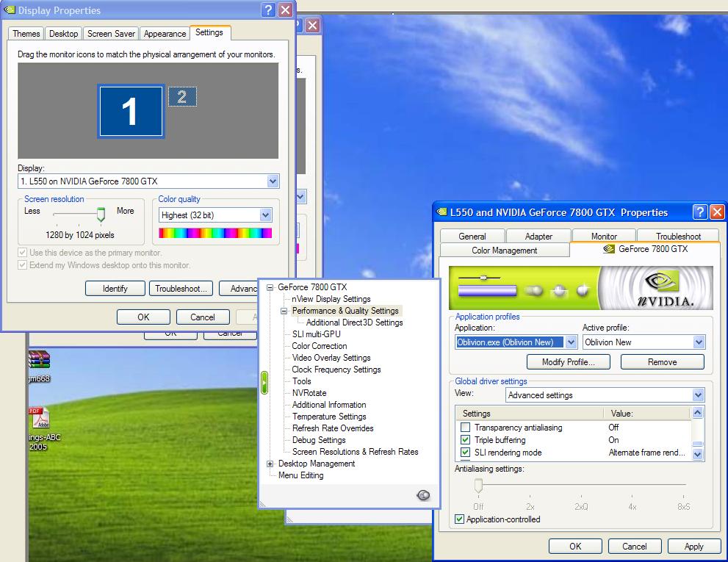Select Video Overlay Settings

point(331,358)
